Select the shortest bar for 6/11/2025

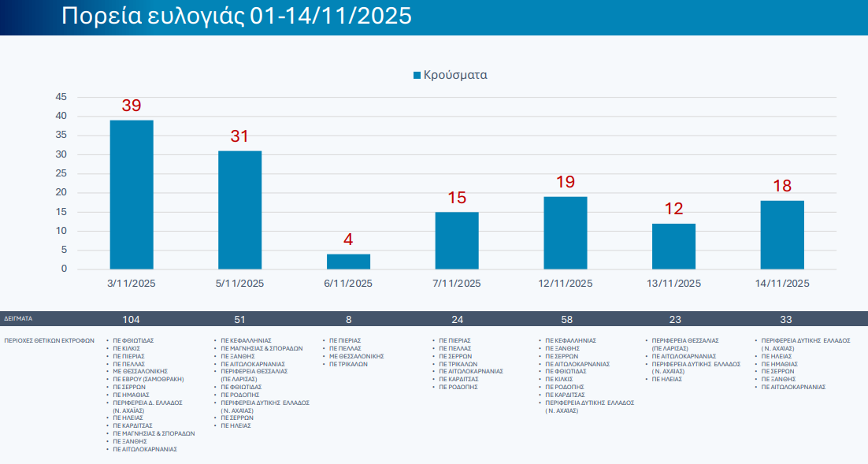point(348,262)
